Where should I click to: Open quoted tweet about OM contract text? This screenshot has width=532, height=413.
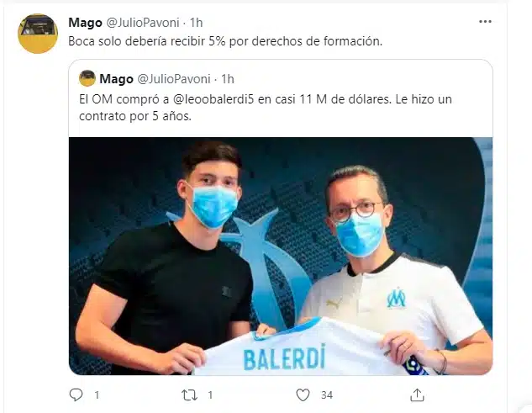266,108
